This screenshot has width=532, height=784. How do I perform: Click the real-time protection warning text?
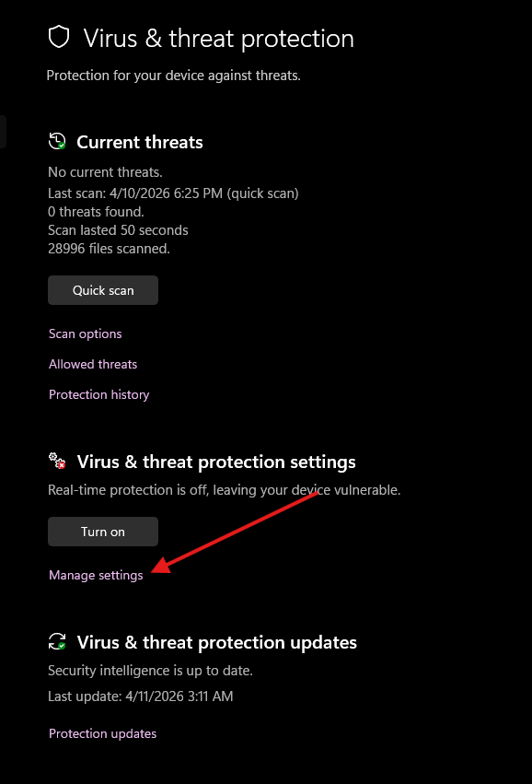(x=224, y=489)
